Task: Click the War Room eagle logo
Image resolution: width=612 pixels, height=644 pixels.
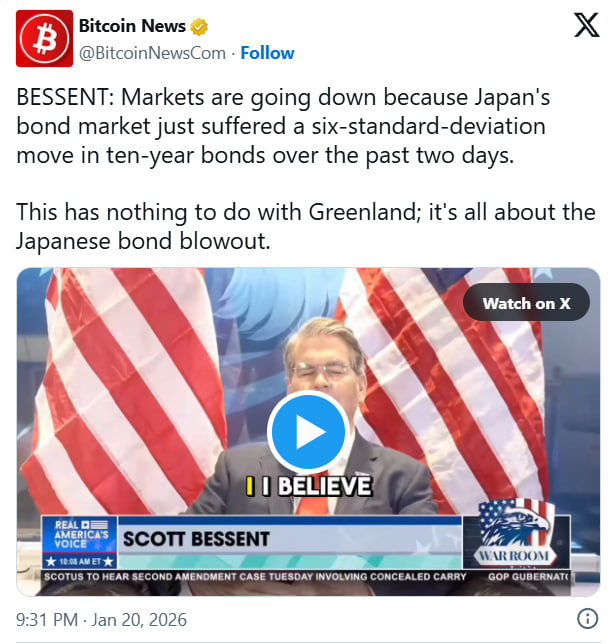Action: pyautogui.click(x=515, y=532)
